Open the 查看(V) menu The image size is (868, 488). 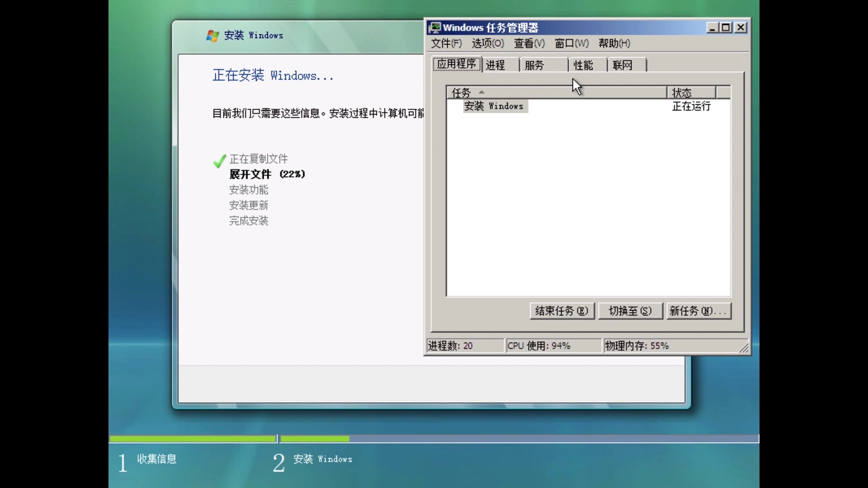click(529, 43)
